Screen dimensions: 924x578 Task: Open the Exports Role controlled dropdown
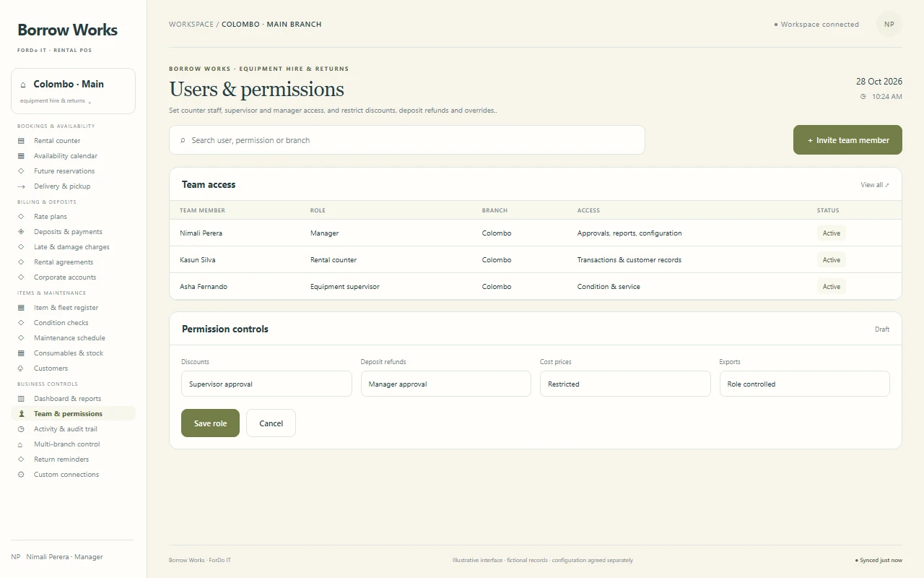point(804,384)
